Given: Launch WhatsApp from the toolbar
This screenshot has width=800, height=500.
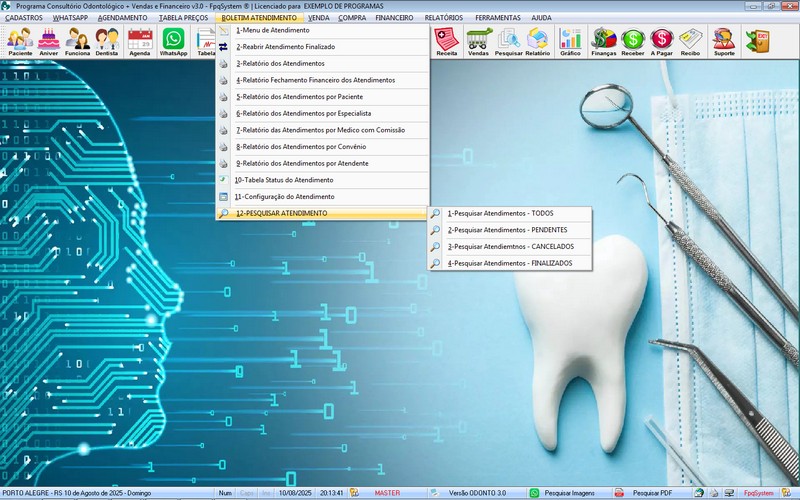Looking at the screenshot, I should (x=174, y=41).
